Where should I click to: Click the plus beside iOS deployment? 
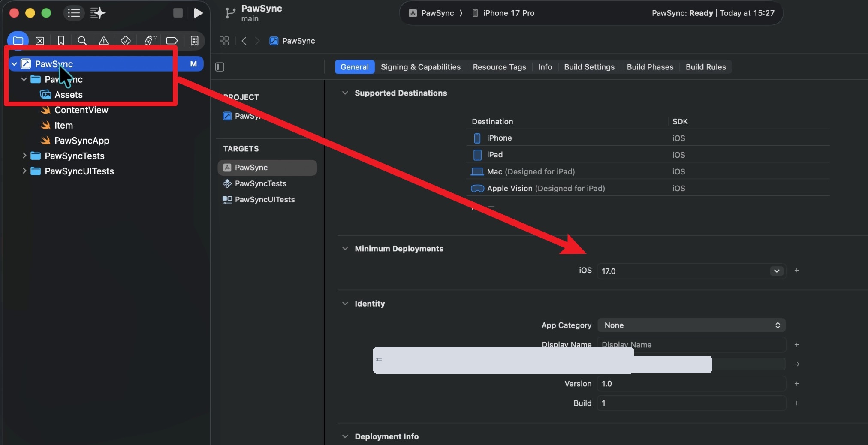point(796,271)
